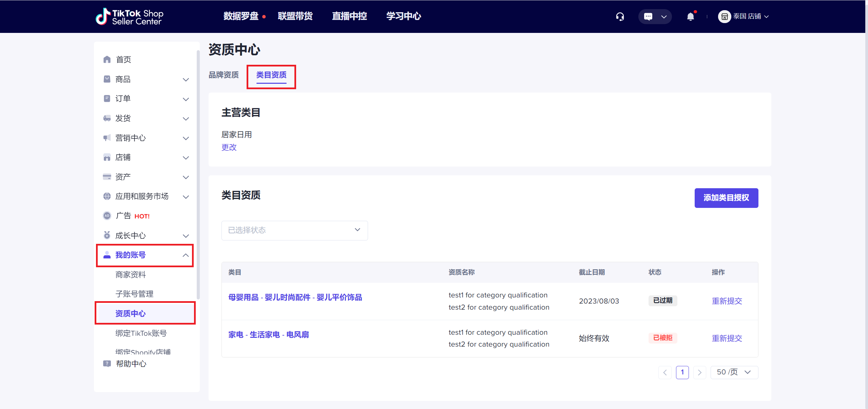Click the customer service headset icon
The image size is (868, 409).
click(620, 17)
